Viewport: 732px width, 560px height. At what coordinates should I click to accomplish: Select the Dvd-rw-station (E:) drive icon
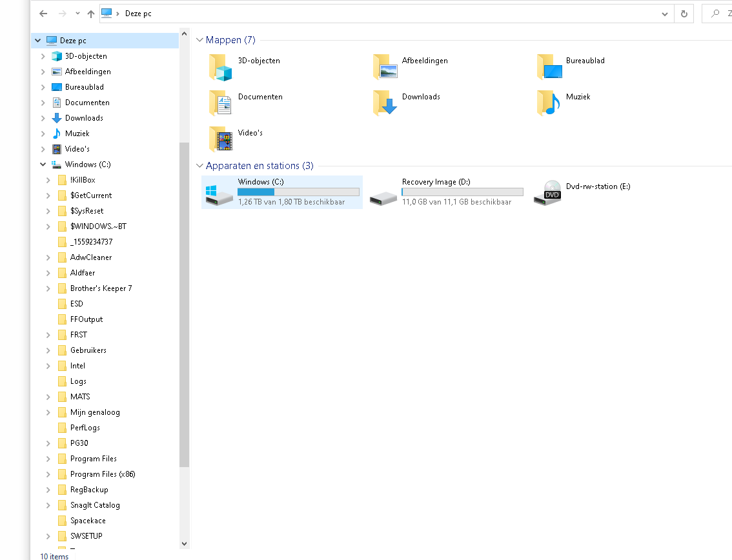coord(548,193)
